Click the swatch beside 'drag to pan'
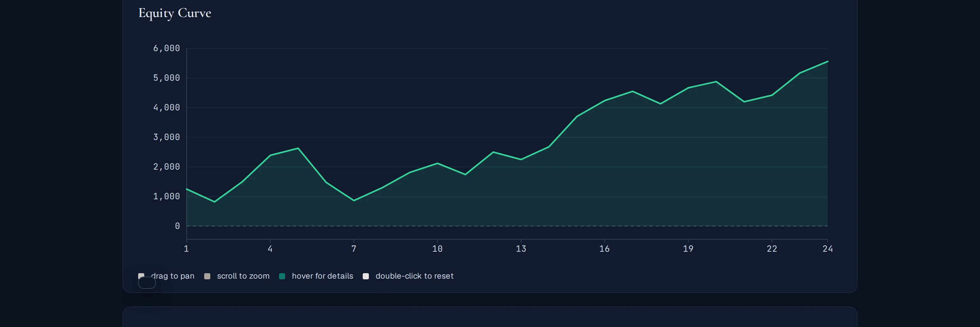The width and height of the screenshot is (980, 327). point(141,276)
